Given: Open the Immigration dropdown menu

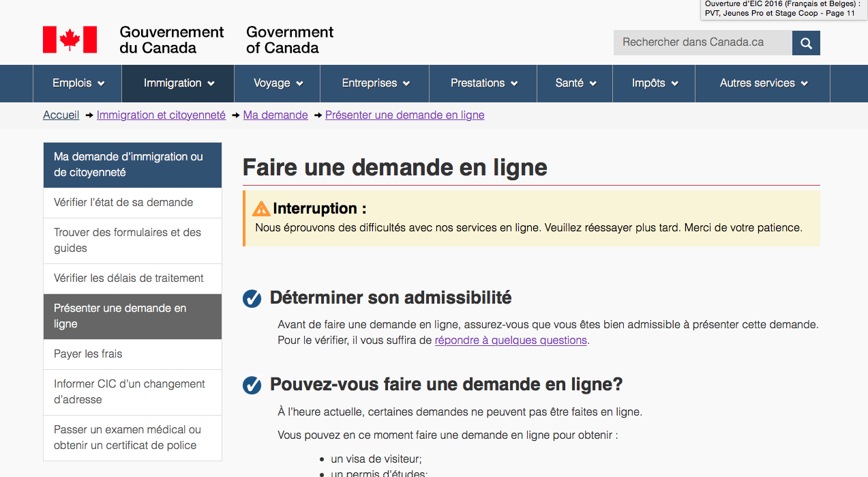Looking at the screenshot, I should (x=178, y=83).
